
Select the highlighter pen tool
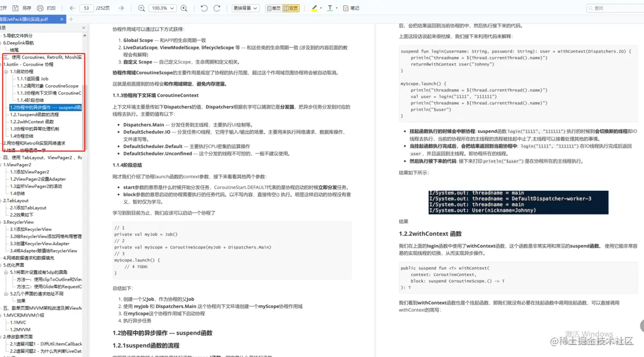click(314, 8)
